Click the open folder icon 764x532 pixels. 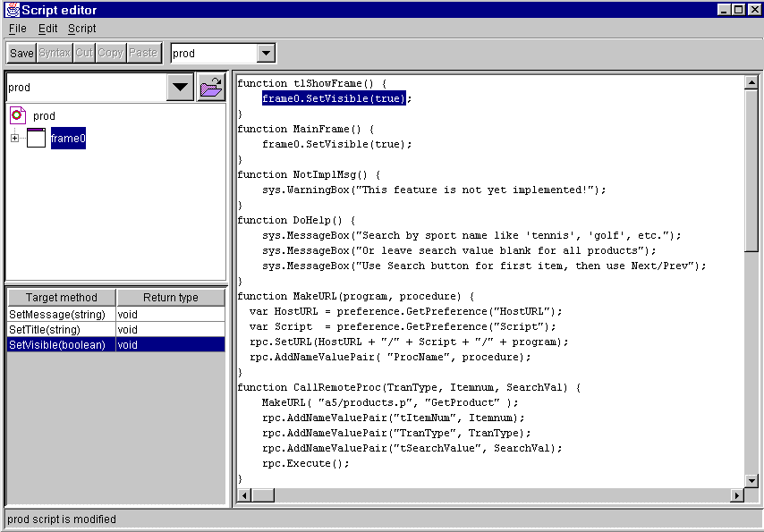click(x=211, y=88)
